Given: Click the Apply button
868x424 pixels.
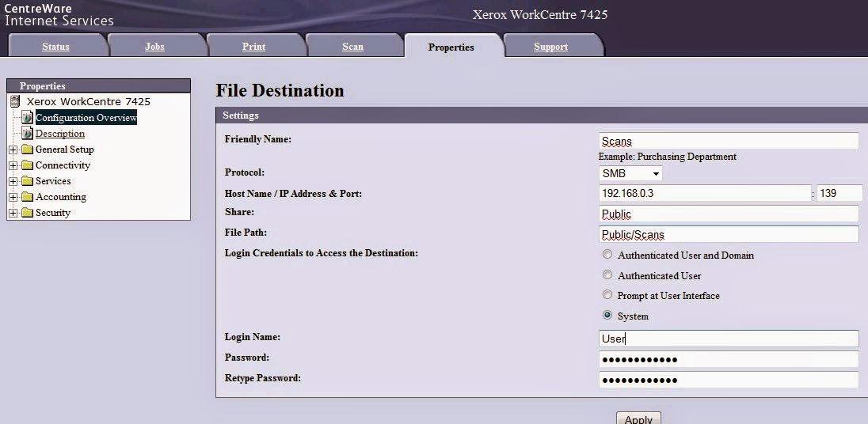Looking at the screenshot, I should [x=638, y=418].
